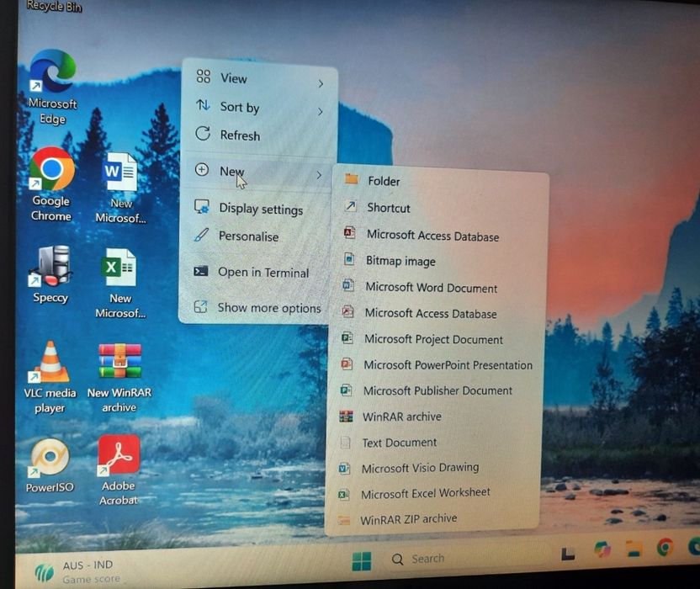Select the VLC media player icon
This screenshot has height=589, width=700.
pyautogui.click(x=50, y=377)
